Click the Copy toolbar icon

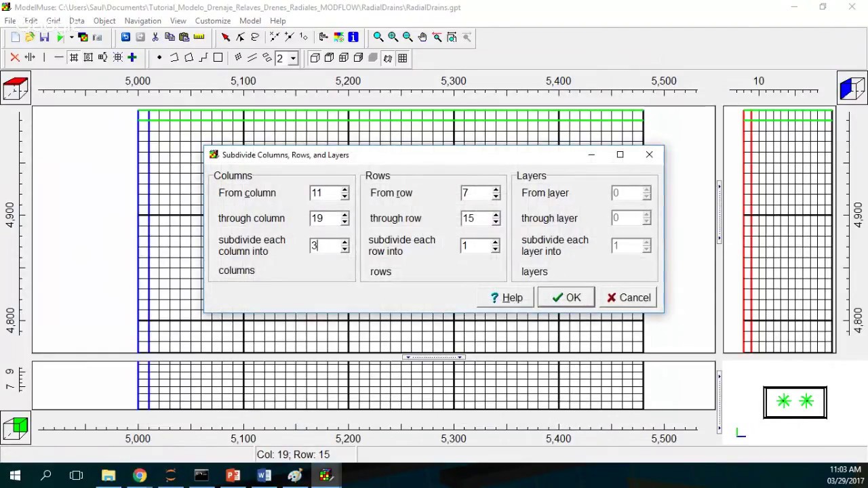point(170,37)
